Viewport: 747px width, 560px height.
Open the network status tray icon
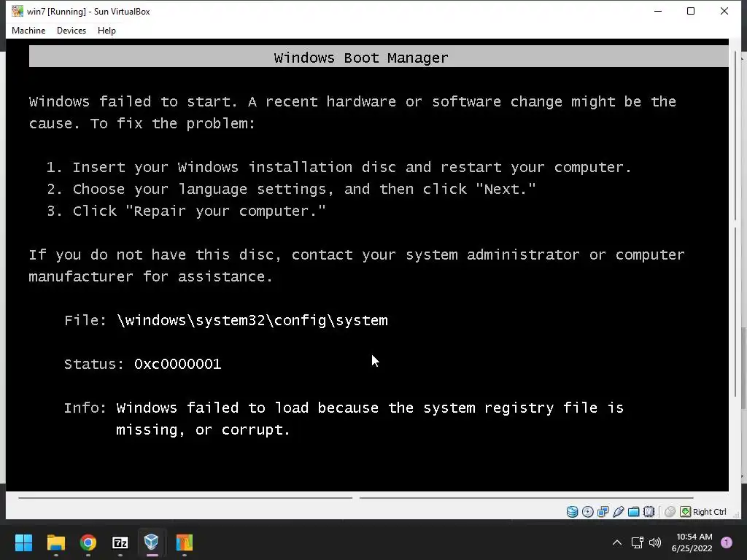[637, 542]
